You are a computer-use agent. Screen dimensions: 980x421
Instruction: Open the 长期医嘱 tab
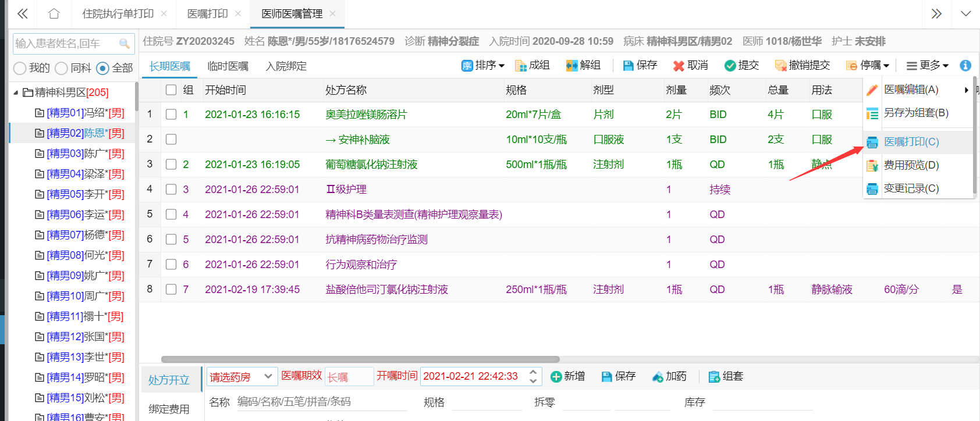click(x=170, y=66)
